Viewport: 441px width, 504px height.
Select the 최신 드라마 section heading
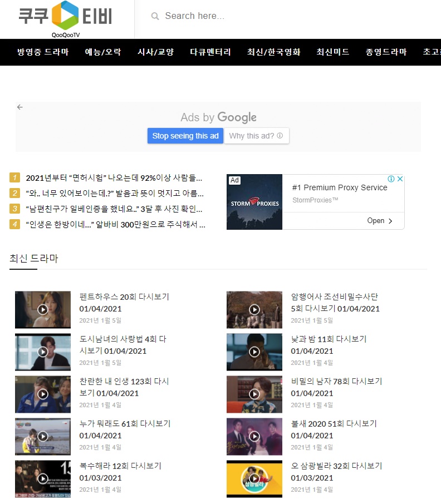click(34, 259)
